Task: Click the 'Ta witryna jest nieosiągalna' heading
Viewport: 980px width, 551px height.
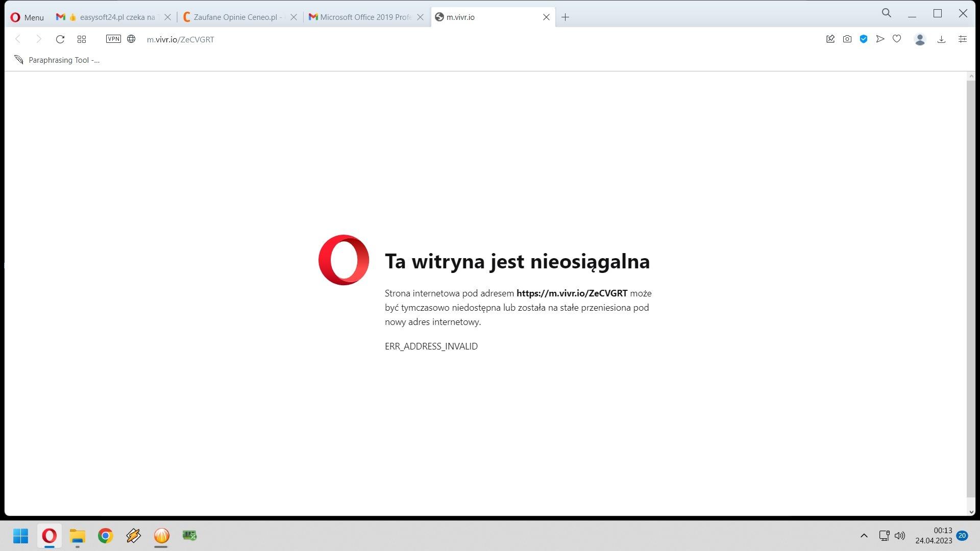Action: coord(517,261)
